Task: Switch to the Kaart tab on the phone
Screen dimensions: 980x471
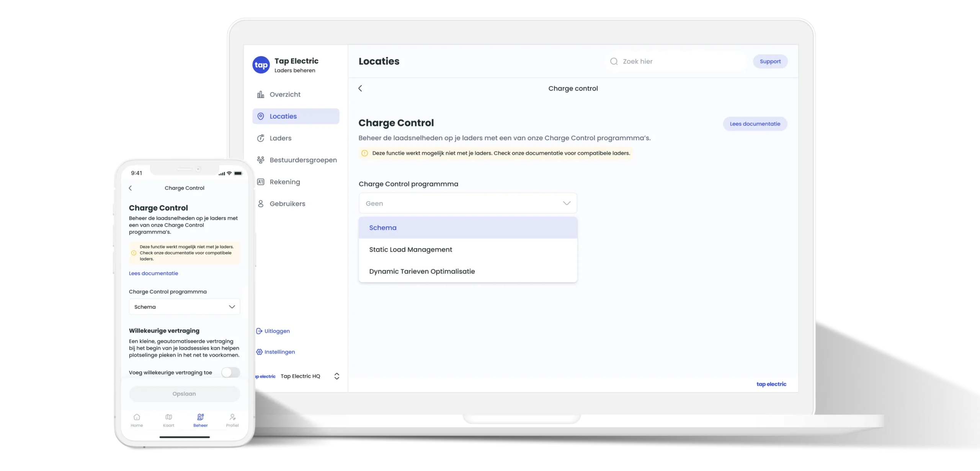Action: 168,420
